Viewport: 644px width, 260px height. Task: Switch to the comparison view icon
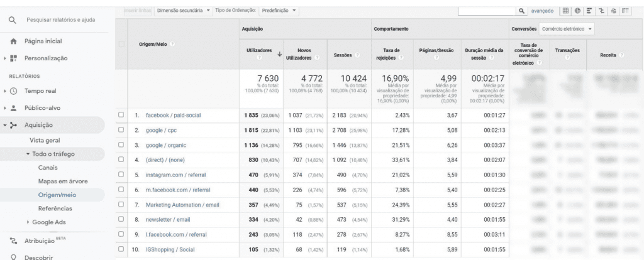[601, 11]
